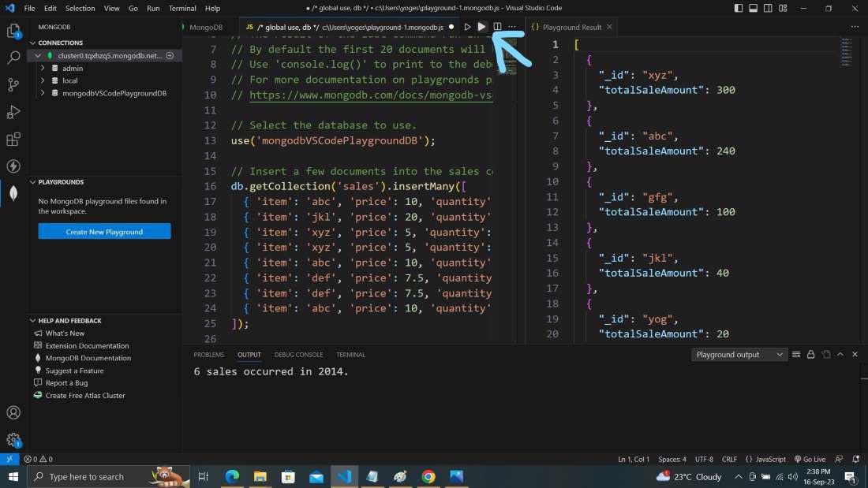The height and width of the screenshot is (488, 868).
Task: Open editor More Actions ellipsis
Action: point(512,27)
